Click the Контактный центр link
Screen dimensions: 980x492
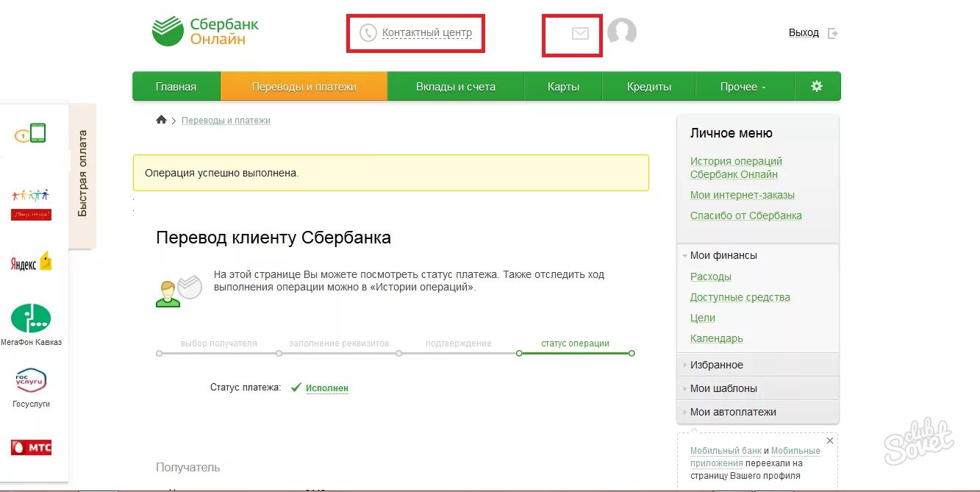pos(427,33)
